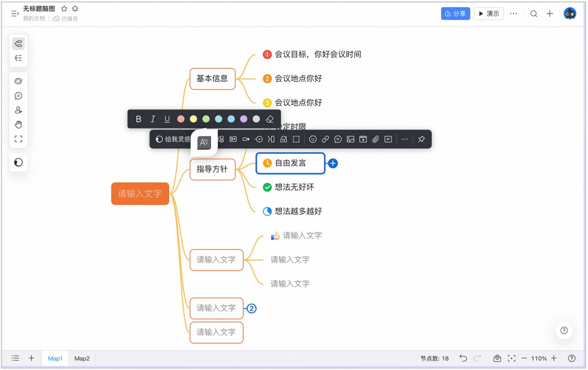Add child via plus beside 自由发言
Image resolution: width=588 pixels, height=370 pixels.
pyautogui.click(x=333, y=163)
